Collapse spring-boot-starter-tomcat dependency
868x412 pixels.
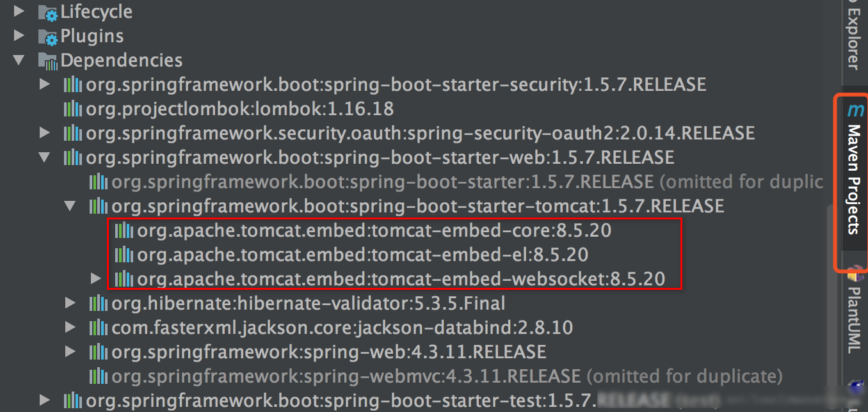pos(70,206)
